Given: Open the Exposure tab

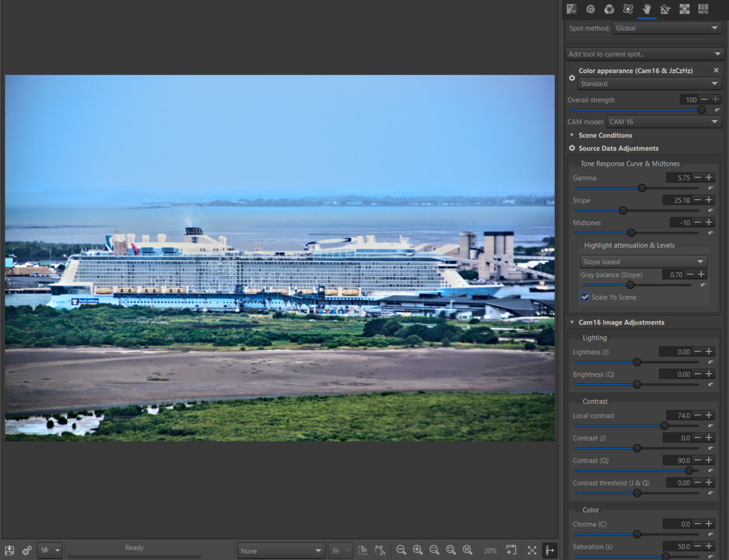Looking at the screenshot, I should [572, 9].
